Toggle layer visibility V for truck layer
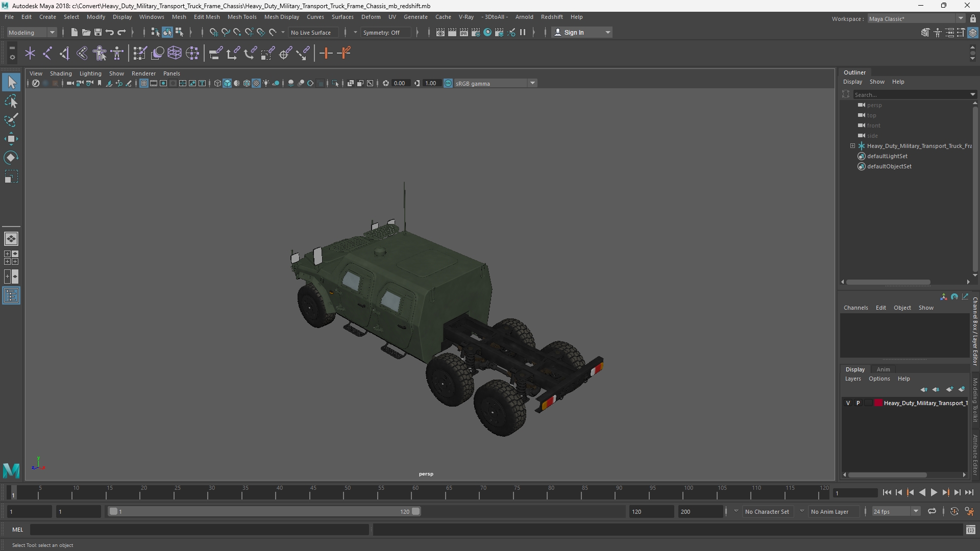Screen dimensions: 980x551 [848, 403]
